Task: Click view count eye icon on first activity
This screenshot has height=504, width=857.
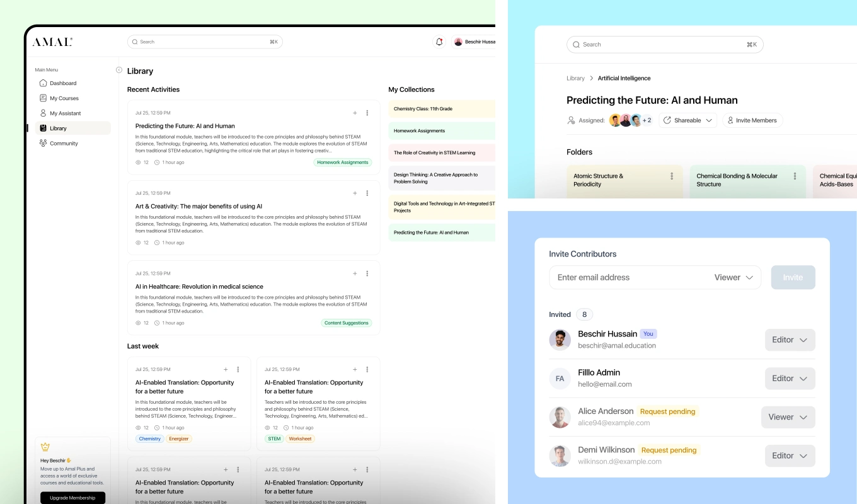Action: pyautogui.click(x=139, y=163)
